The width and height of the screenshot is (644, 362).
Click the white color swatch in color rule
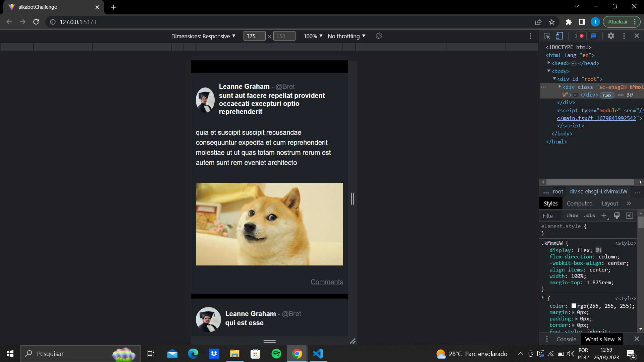click(574, 306)
